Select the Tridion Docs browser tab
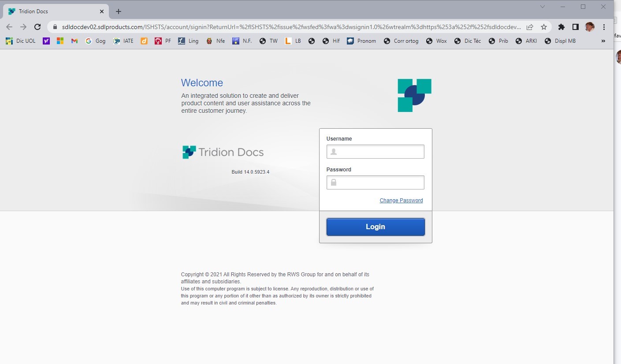This screenshot has height=364, width=621. pos(56,11)
